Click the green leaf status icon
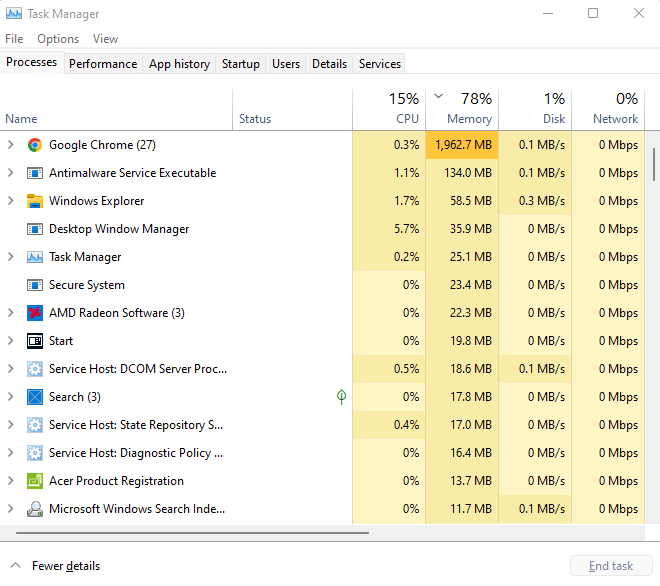Viewport: 660px width, 586px height. click(341, 397)
